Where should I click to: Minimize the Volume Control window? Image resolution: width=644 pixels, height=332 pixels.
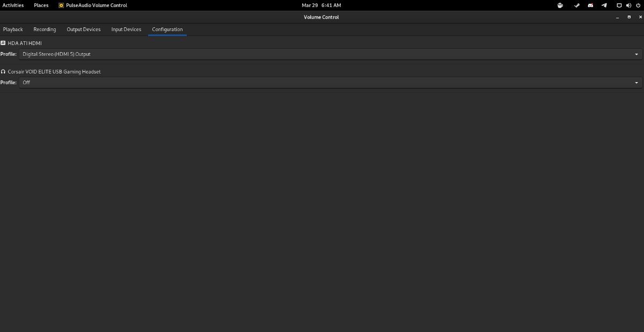pyautogui.click(x=618, y=17)
